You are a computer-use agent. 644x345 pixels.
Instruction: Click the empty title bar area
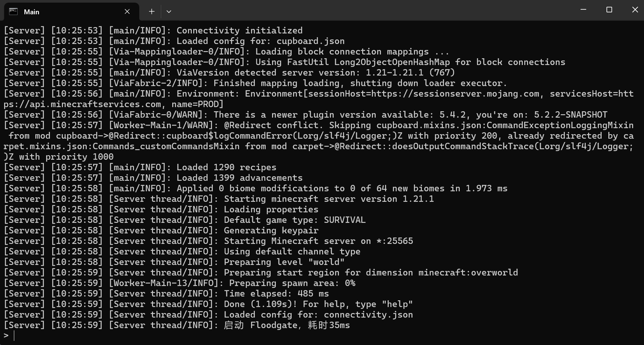pos(375,11)
